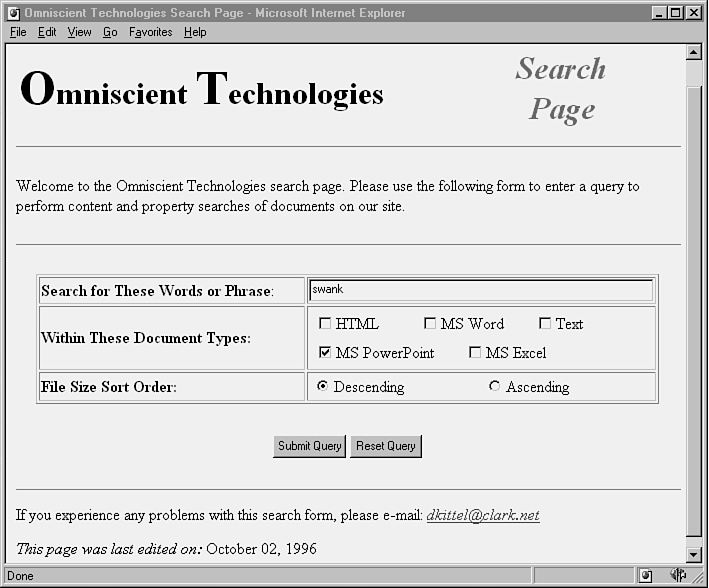Uncheck the MS PowerPoint checkbox
Image resolution: width=709 pixels, height=588 pixels.
[x=325, y=353]
